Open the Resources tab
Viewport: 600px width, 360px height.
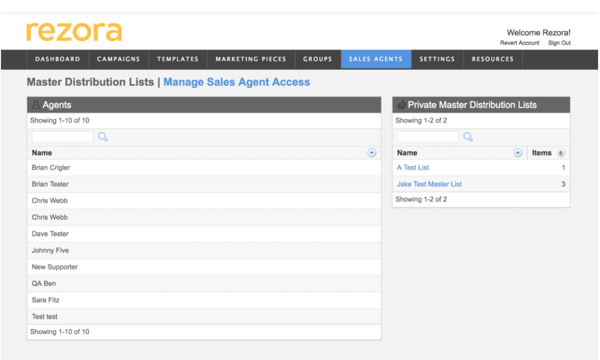[493, 59]
